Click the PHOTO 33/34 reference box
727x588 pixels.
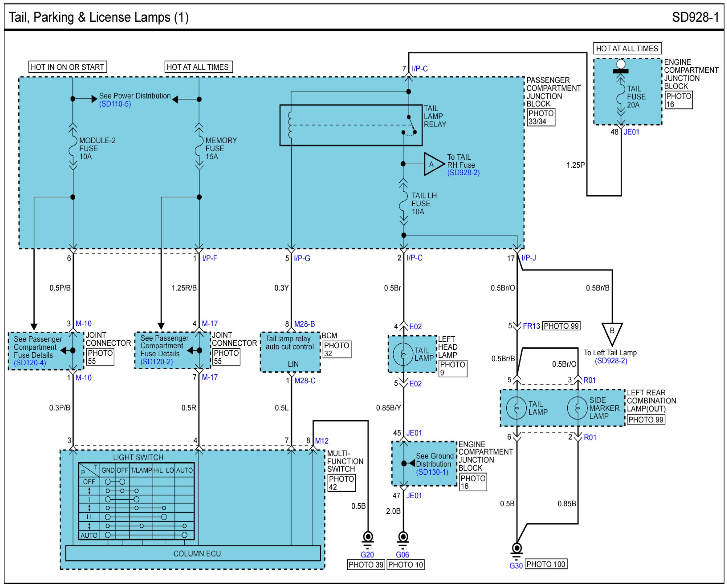[x=541, y=117]
